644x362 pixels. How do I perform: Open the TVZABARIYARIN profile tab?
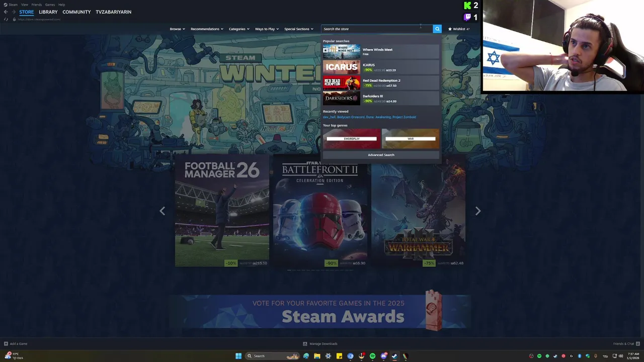[x=114, y=12]
